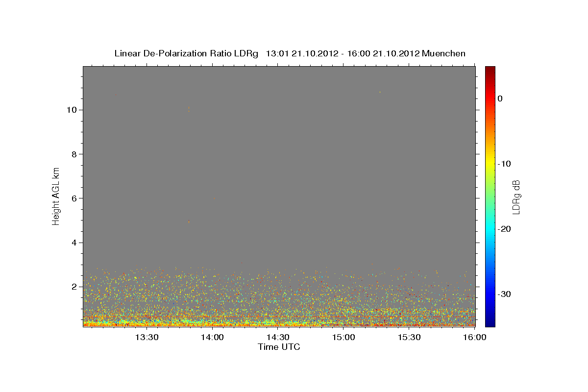Click the colorbar tick label -10
This screenshot has width=588, height=392.
click(505, 164)
